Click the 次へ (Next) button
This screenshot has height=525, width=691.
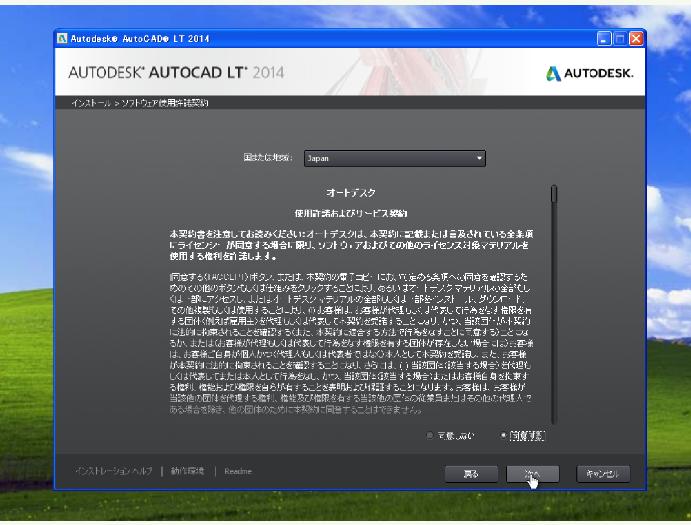tap(533, 474)
